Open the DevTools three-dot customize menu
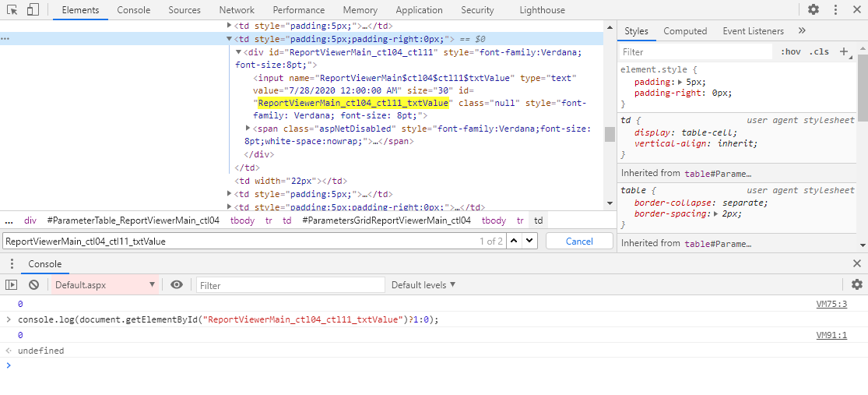Viewport: 868px width, 395px height. coord(835,9)
